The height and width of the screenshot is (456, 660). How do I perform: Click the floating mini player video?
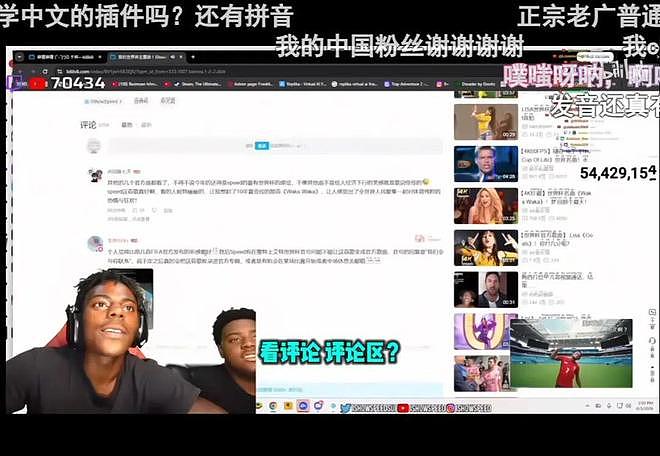point(571,353)
